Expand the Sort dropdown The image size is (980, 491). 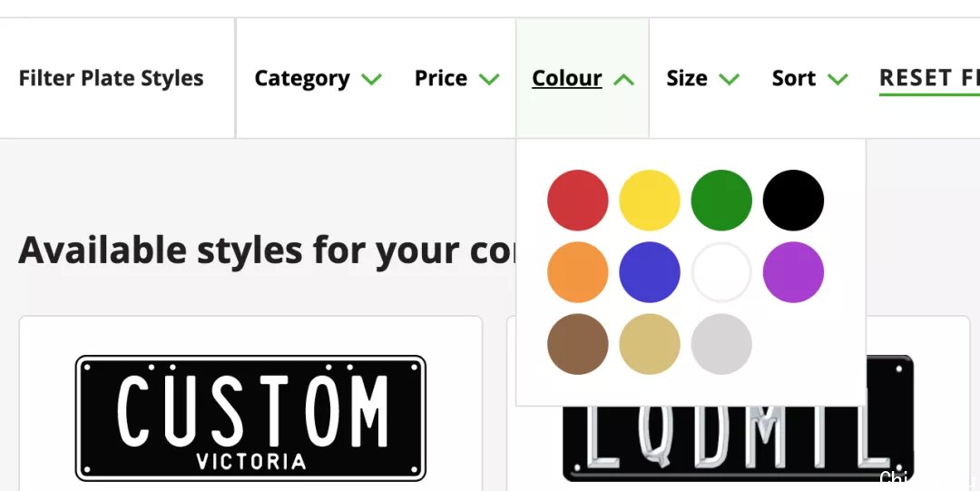[809, 78]
